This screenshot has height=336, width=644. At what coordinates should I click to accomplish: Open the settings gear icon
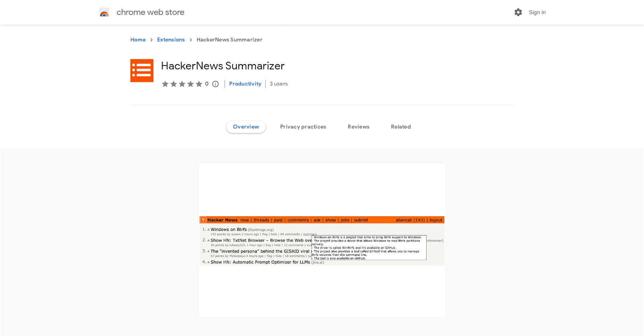tap(518, 12)
